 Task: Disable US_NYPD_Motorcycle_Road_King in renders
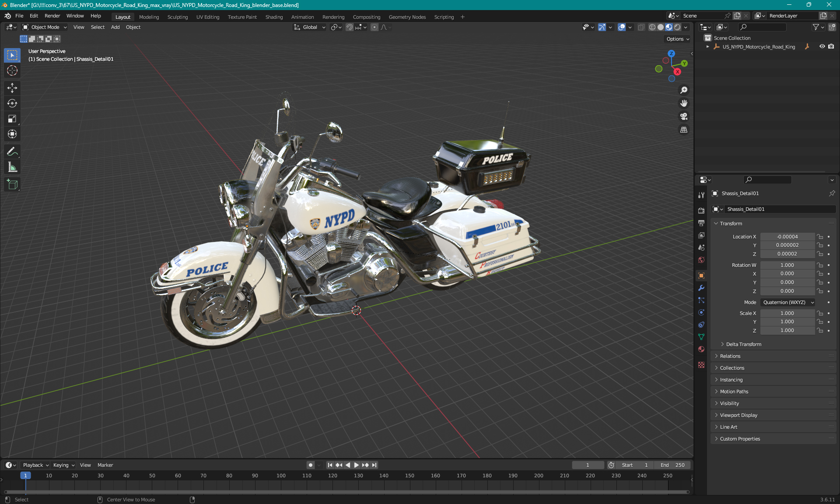831,46
